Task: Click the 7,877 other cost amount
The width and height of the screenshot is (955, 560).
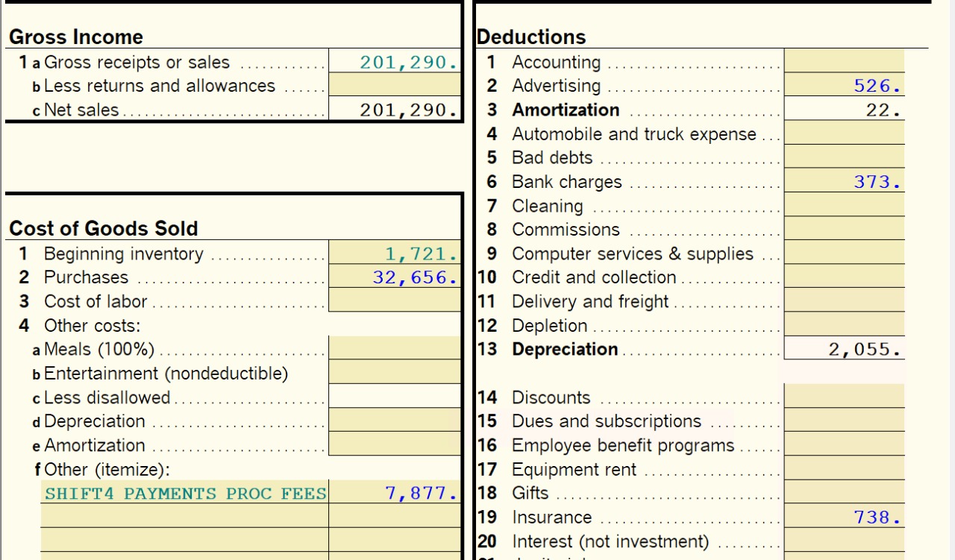Action: (x=395, y=494)
